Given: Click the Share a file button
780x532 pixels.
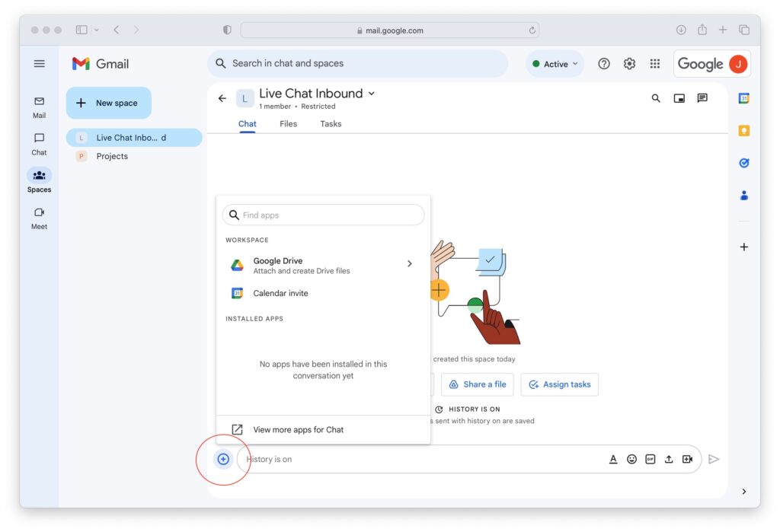Looking at the screenshot, I should (477, 384).
